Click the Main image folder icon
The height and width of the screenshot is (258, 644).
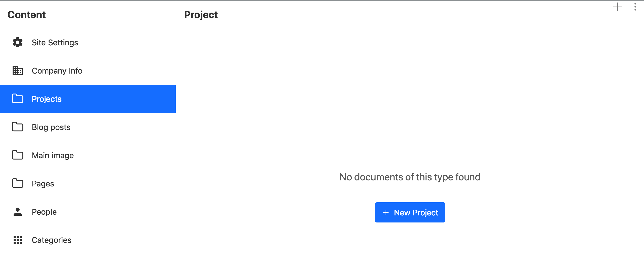[x=17, y=155]
